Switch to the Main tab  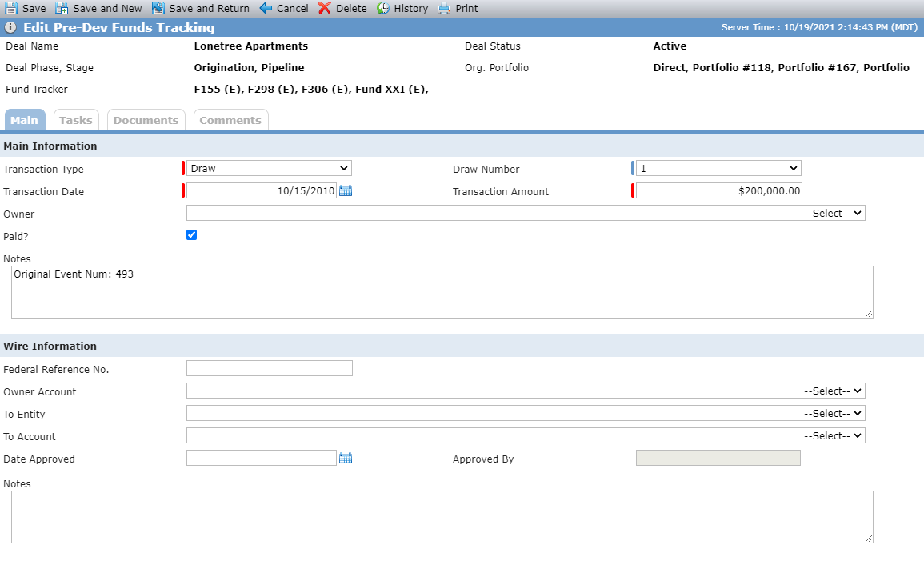coord(25,120)
